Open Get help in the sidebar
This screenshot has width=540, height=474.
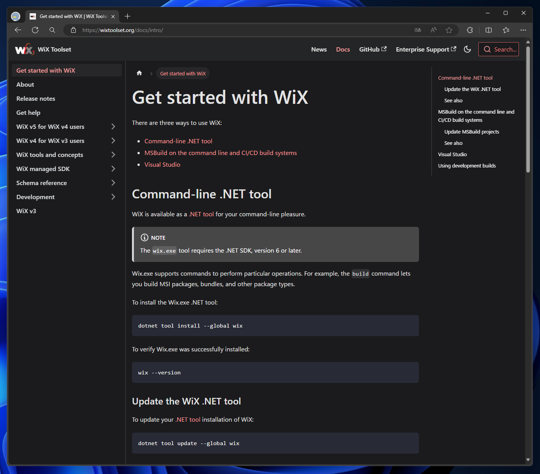pyautogui.click(x=28, y=113)
